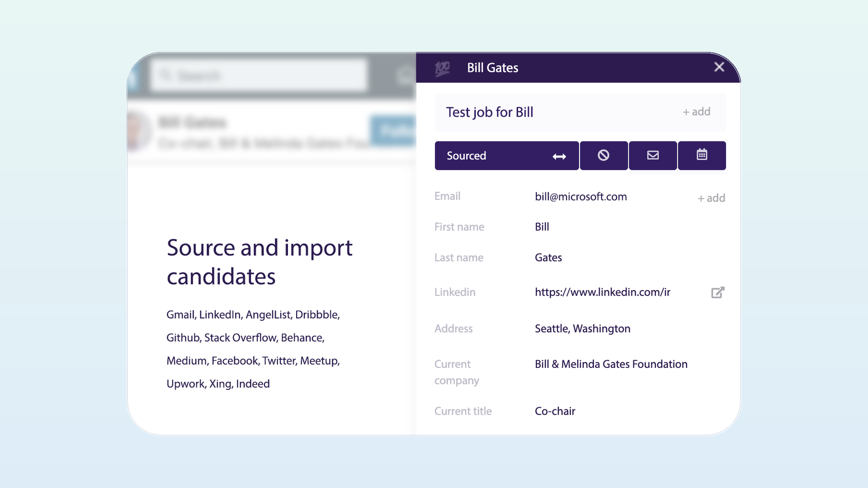
Task: Click the calendar schedule icon button
Action: coord(702,155)
